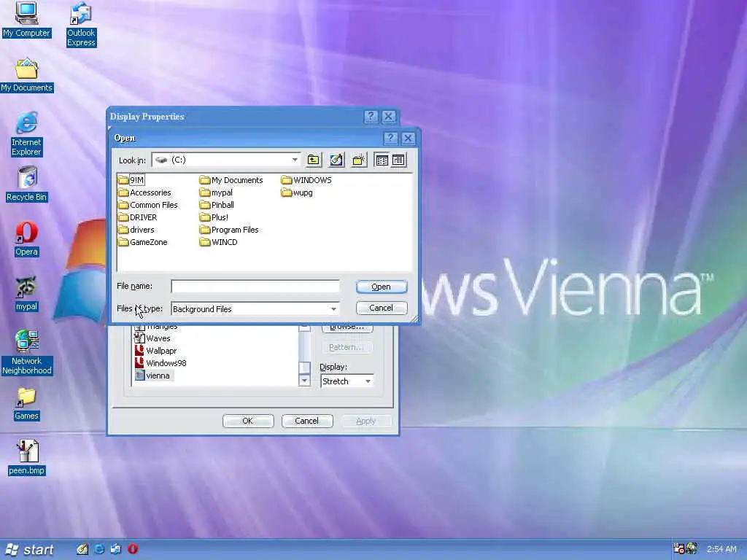Launch Internet Explorer from quick launch

click(x=99, y=549)
